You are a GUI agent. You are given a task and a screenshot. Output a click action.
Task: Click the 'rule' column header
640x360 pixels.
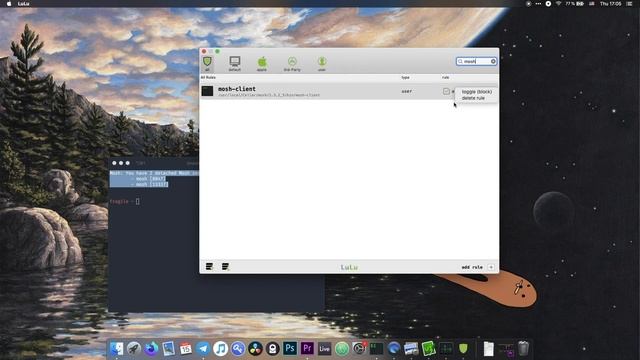tap(445, 77)
